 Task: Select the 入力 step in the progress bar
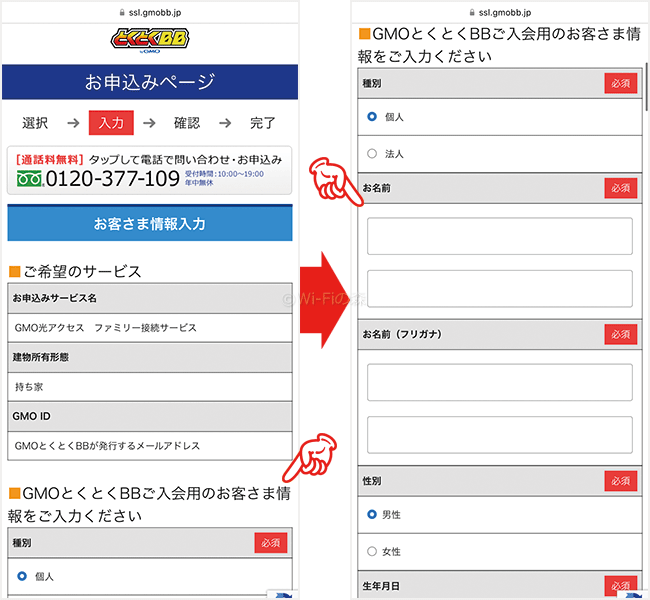tap(111, 123)
